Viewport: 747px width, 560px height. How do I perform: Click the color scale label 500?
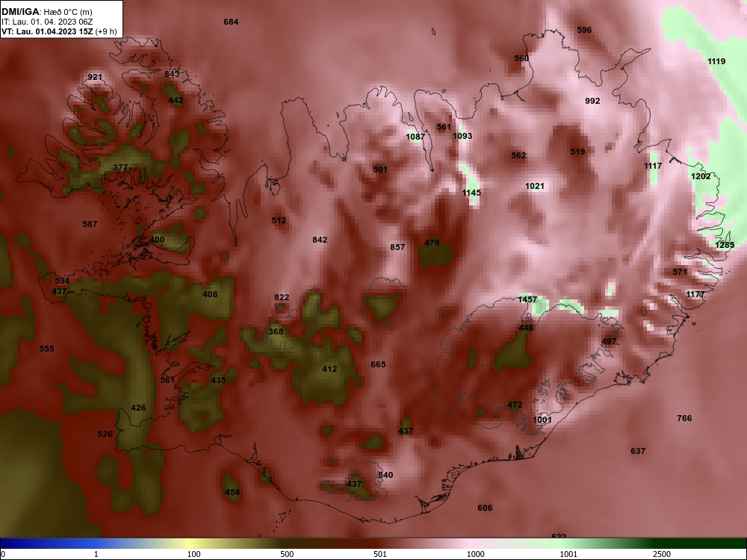click(x=288, y=554)
